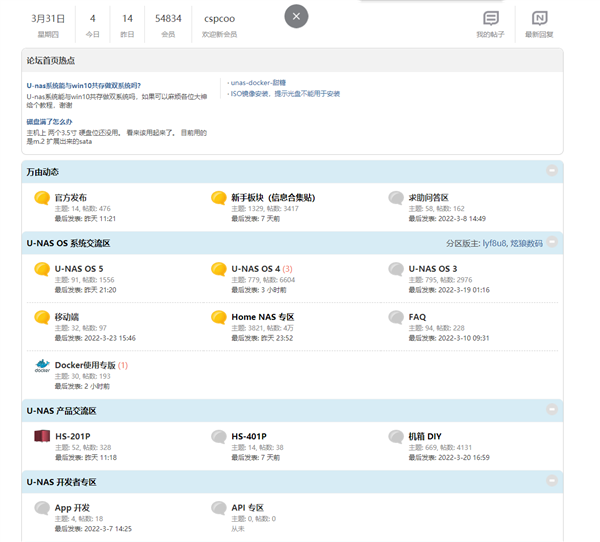600x542 pixels.
Task: Click the red HS-201P device icon
Action: [42, 436]
